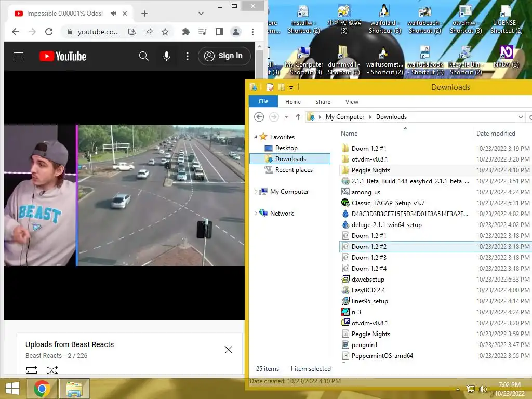Bookmark this page with star icon
Image resolution: width=532 pixels, height=399 pixels.
(x=165, y=32)
